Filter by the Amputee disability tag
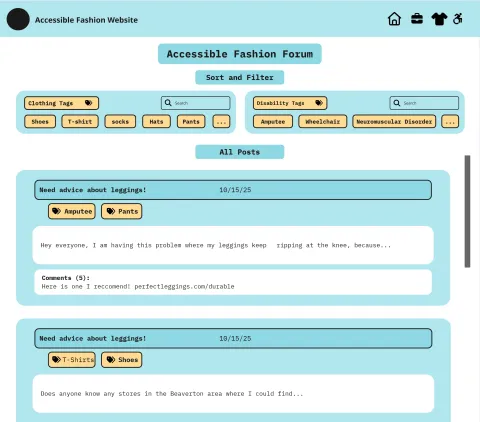This screenshot has width=480, height=422. pyautogui.click(x=273, y=122)
